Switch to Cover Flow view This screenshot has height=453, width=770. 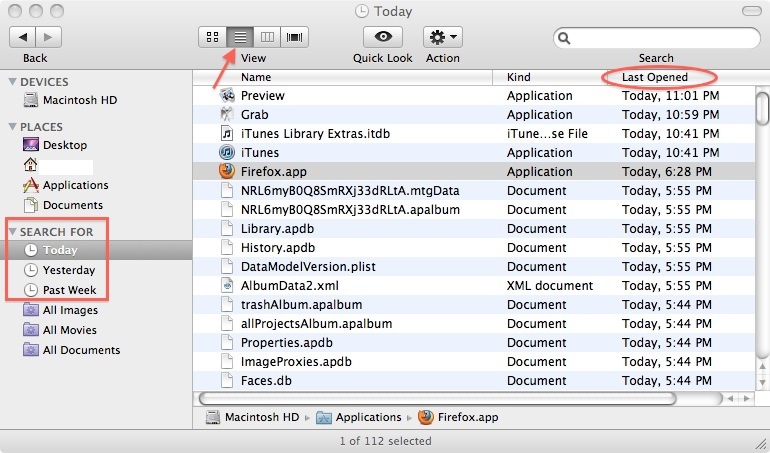(295, 37)
